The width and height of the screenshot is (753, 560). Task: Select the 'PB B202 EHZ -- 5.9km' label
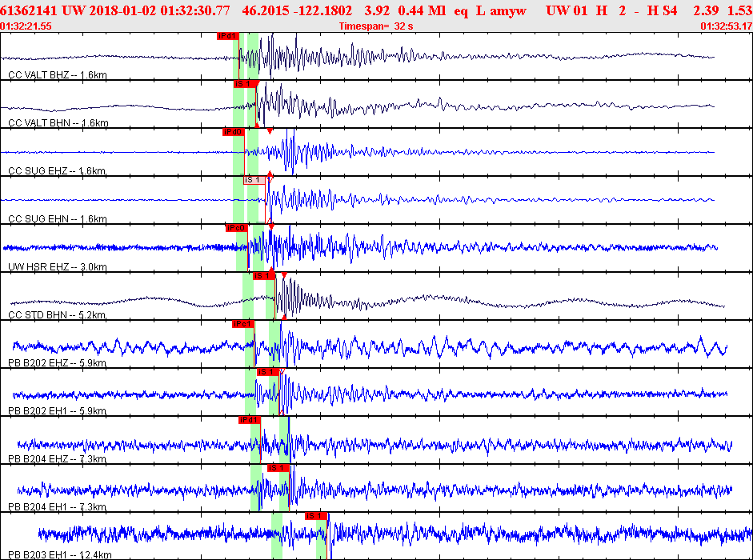click(x=57, y=363)
